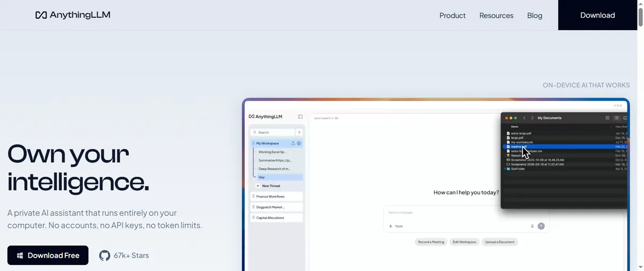Viewport: 644px width, 271px height.
Task: Click the Upload a Document chip
Action: coord(500,242)
